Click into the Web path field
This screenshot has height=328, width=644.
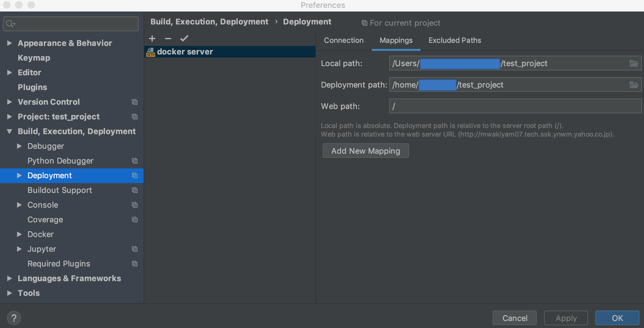coord(515,106)
